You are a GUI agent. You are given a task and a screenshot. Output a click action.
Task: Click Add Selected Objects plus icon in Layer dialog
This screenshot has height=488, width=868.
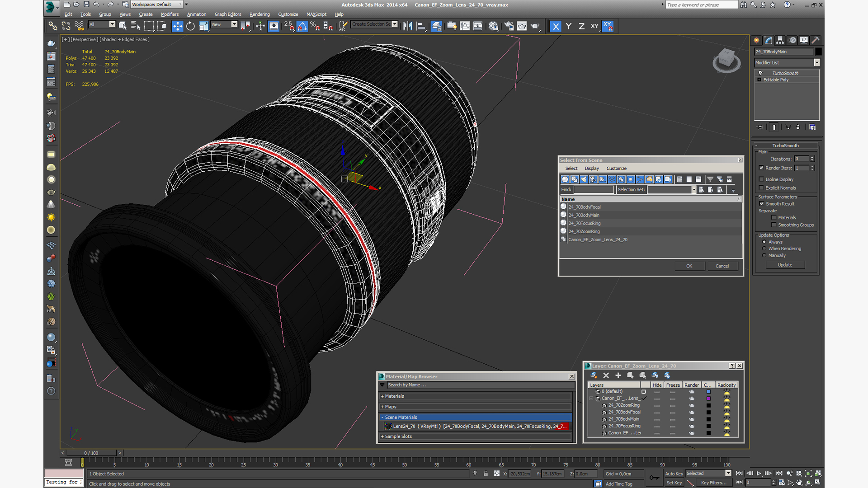(x=618, y=375)
